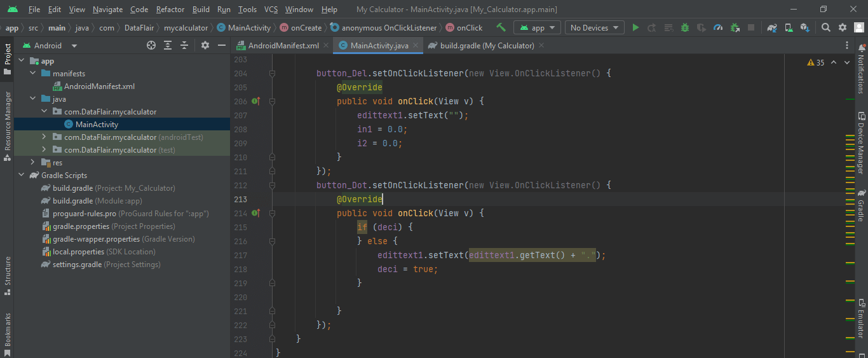This screenshot has width=868, height=358.
Task: Toggle the Gradle tool window on right sidebar
Action: coord(861,205)
